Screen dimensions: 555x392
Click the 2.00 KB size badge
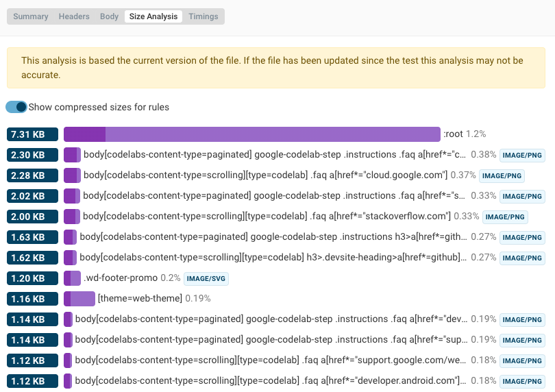tap(32, 217)
